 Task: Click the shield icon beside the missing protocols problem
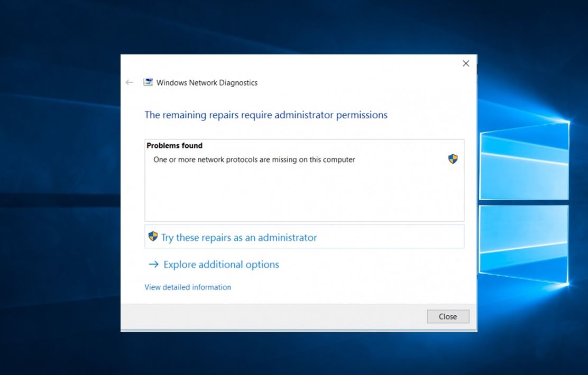coord(453,159)
